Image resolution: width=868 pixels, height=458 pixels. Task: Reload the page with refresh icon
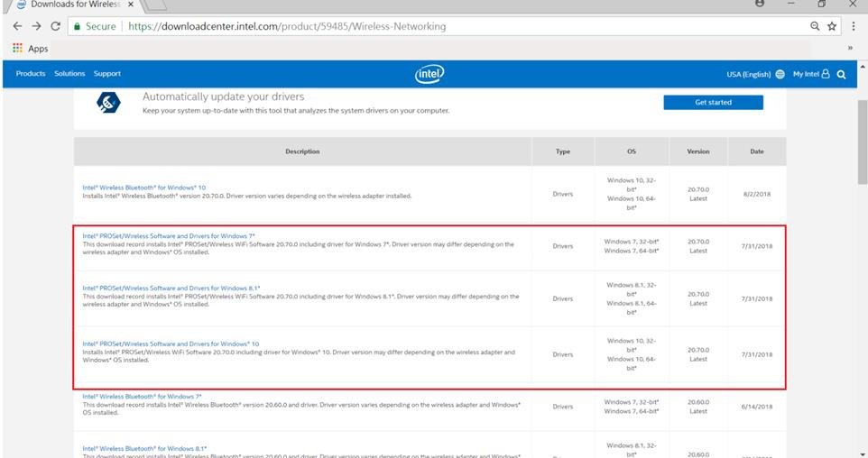click(x=55, y=26)
